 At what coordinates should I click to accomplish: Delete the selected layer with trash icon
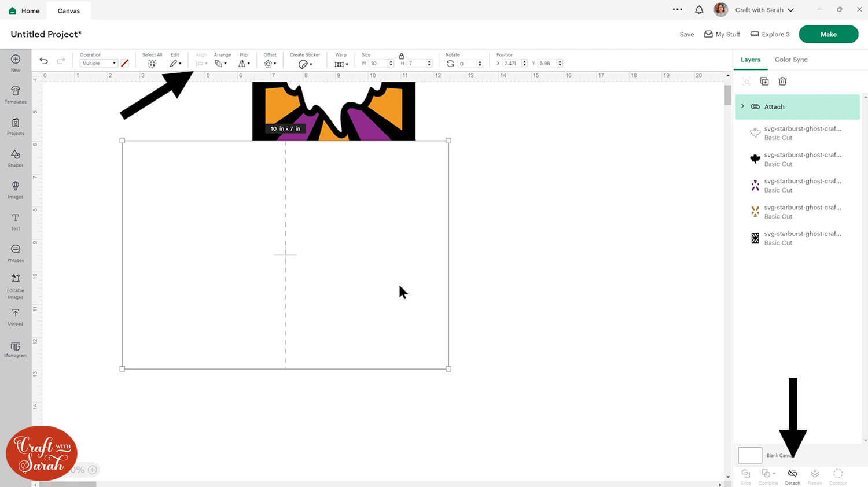782,82
